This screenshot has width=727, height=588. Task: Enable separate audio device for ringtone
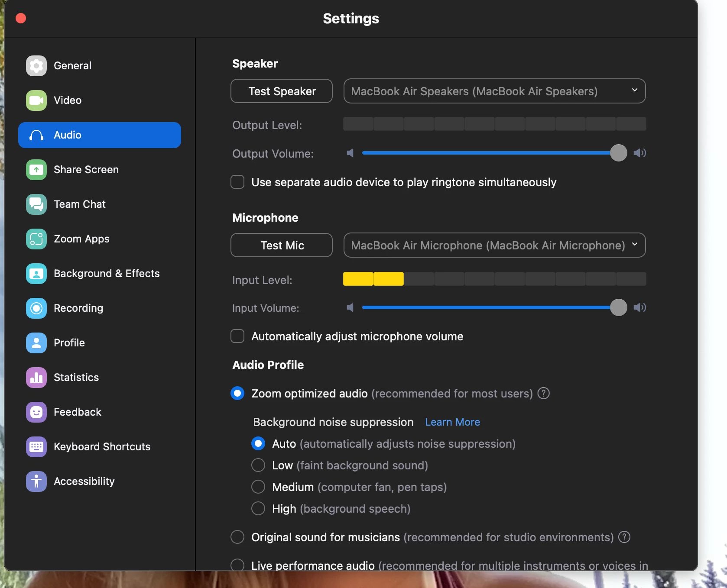tap(237, 182)
